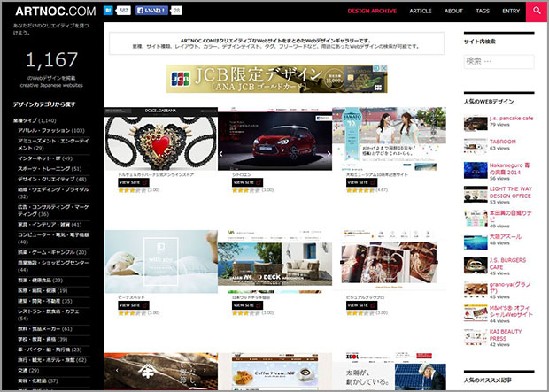The width and height of the screenshot is (549, 392).
Task: Select the 旅行・観光・ホテル・旅館 (62) category
Action: [x=52, y=360]
